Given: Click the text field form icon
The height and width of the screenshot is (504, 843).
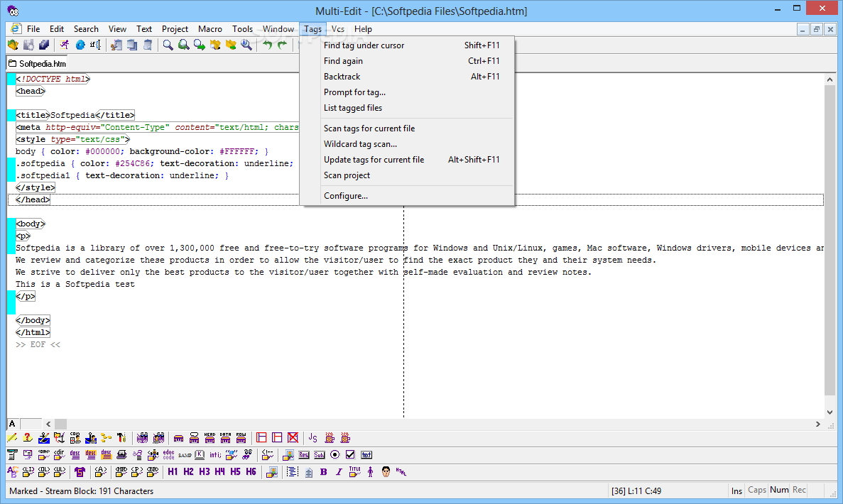Looking at the screenshot, I should tap(366, 454).
